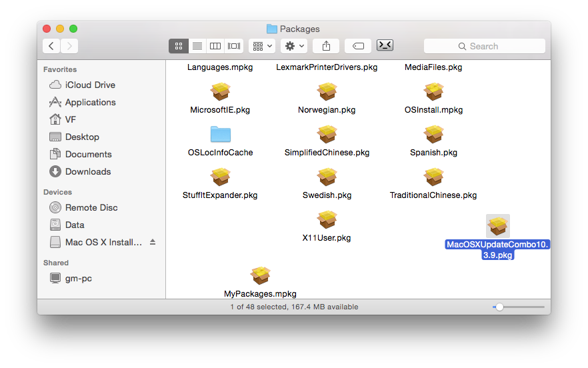This screenshot has height=368, width=588.
Task: Click the LexmarkPrinterDrivers.pkg file name
Action: click(327, 67)
